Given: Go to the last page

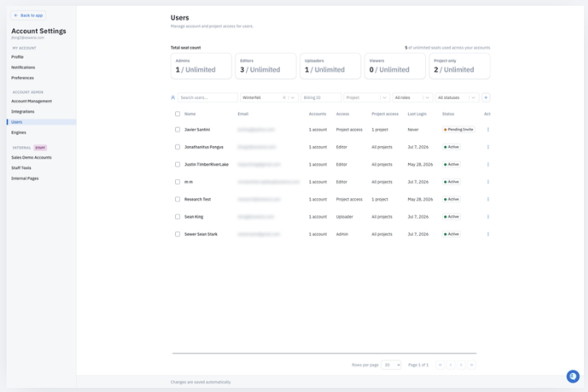Looking at the screenshot, I should (472, 365).
